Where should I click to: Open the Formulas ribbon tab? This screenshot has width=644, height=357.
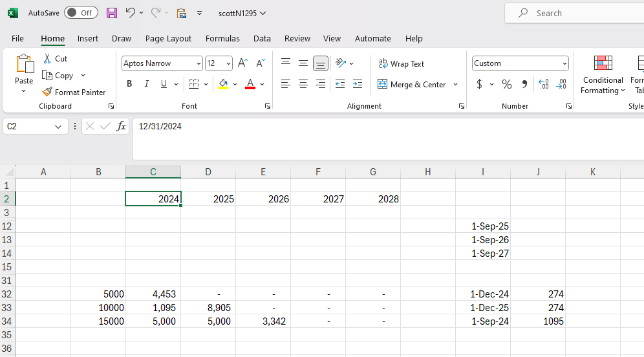point(222,39)
